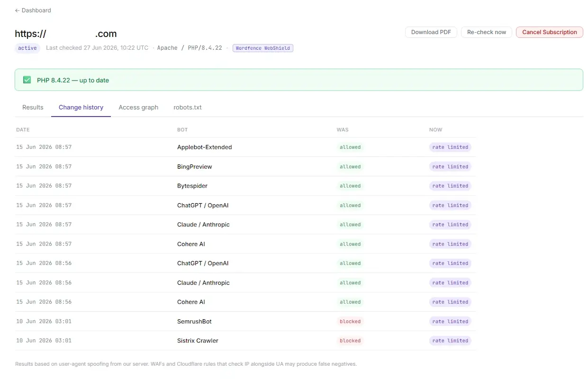Click rate limited badge in Sistrix Crawler row
The width and height of the screenshot is (588, 379).
(450, 341)
